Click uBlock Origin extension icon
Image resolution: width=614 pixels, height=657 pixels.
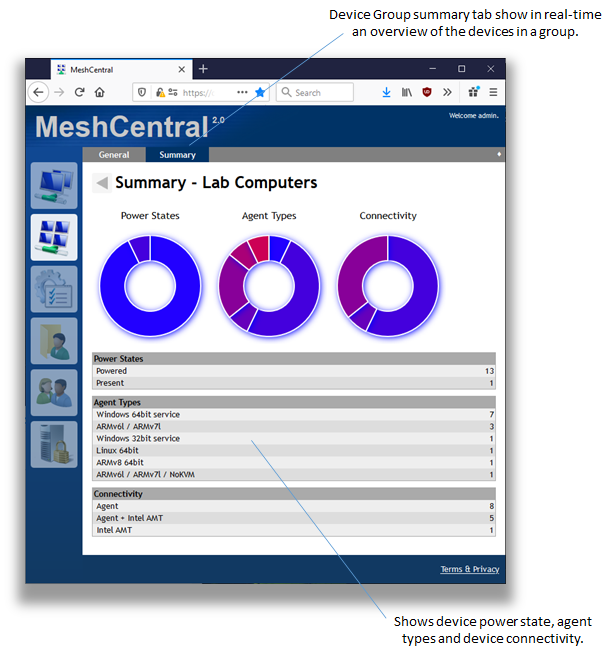[427, 92]
